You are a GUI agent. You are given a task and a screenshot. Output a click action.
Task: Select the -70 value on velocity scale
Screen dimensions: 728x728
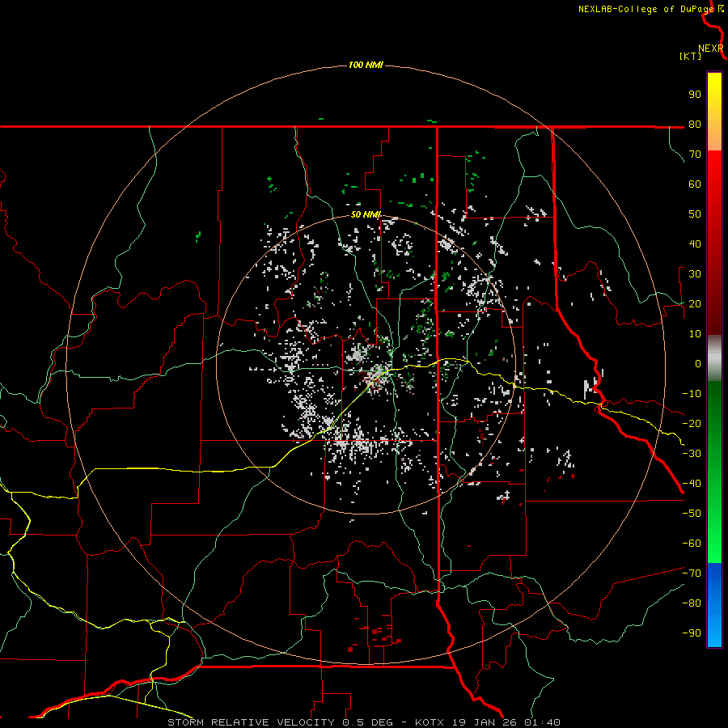tap(692, 574)
